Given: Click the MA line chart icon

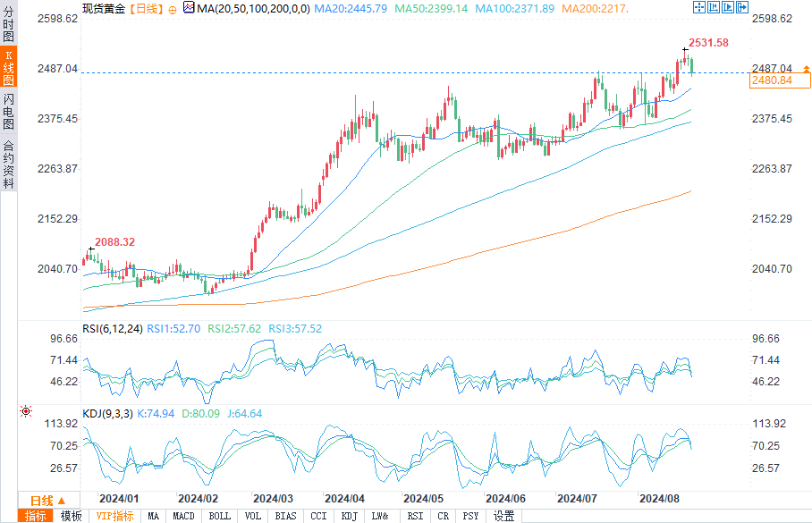Looking at the screenshot, I should (188, 8).
